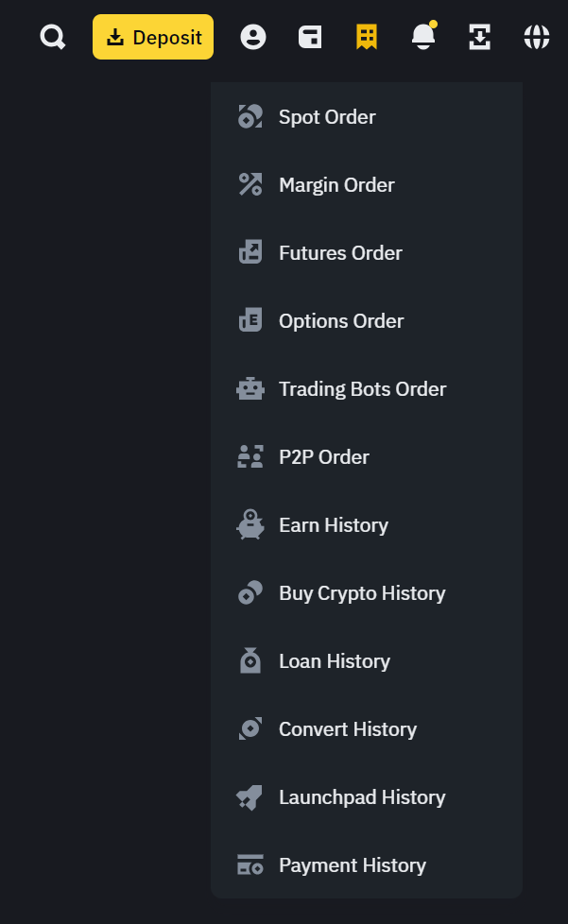Open the language globe icon
The height and width of the screenshot is (924, 568).
click(x=537, y=37)
